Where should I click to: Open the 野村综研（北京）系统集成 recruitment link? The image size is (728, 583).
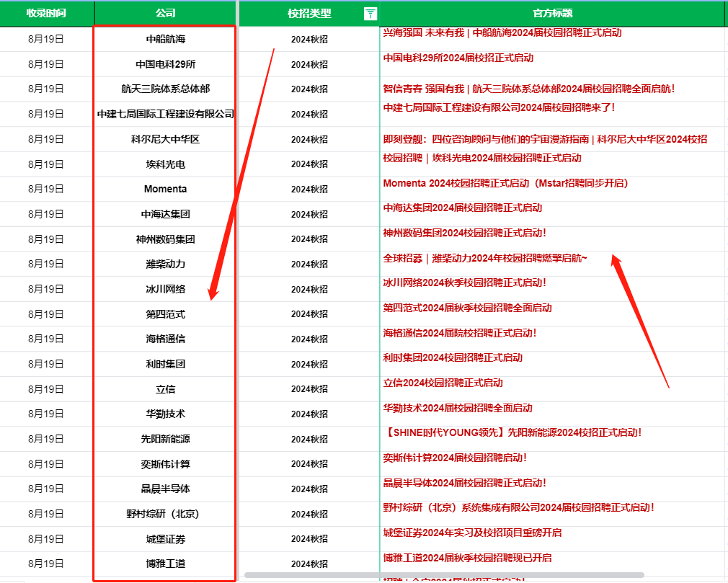tap(518, 508)
